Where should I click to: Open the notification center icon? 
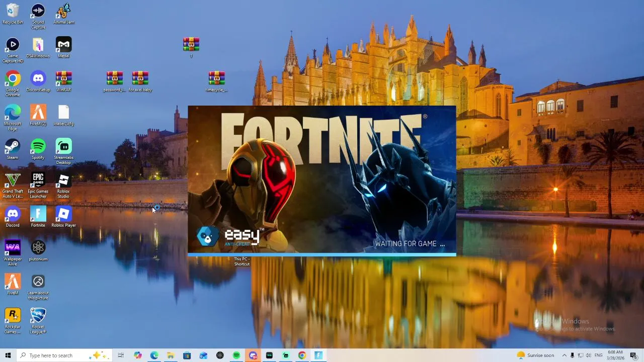tap(633, 355)
